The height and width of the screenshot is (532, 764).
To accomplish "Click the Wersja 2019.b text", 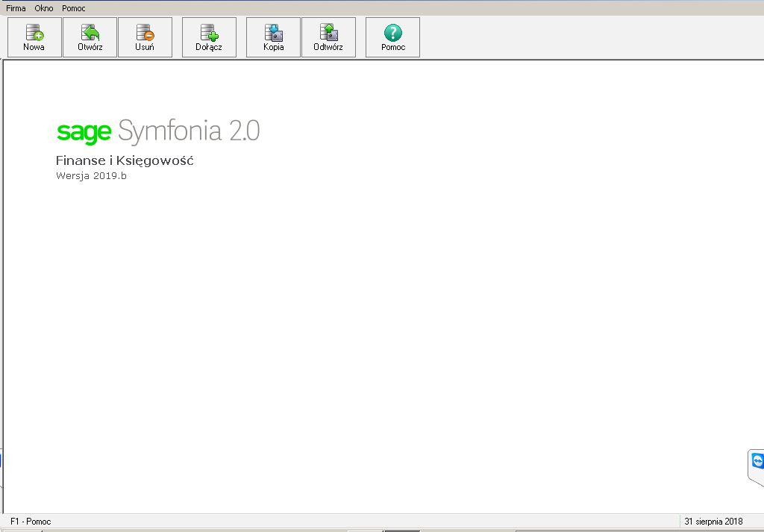I will (91, 176).
